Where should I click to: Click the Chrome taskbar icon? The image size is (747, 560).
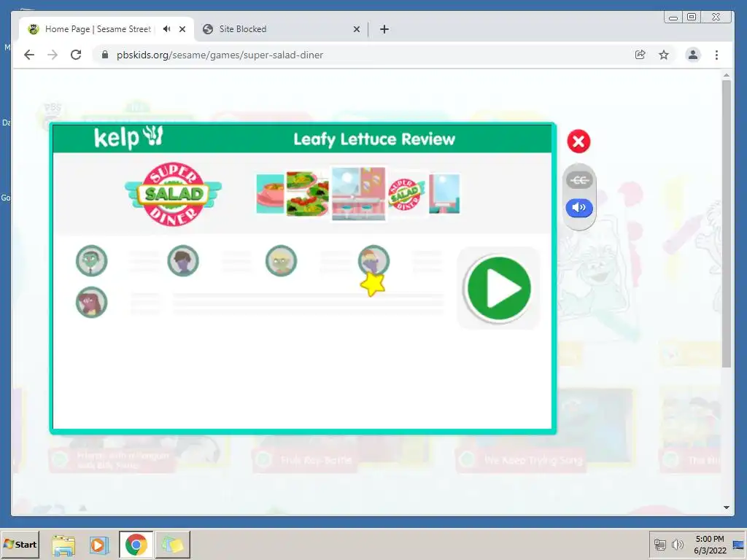tap(136, 545)
